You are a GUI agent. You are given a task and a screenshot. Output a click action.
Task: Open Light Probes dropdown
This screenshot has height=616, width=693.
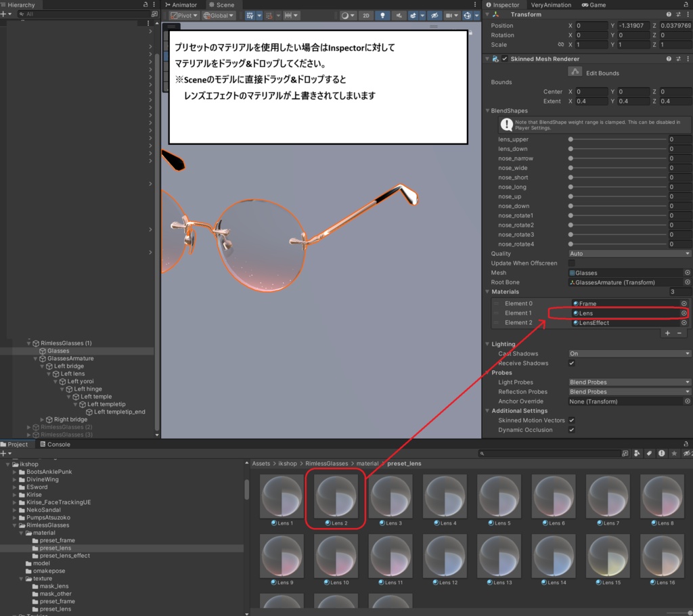tap(629, 382)
